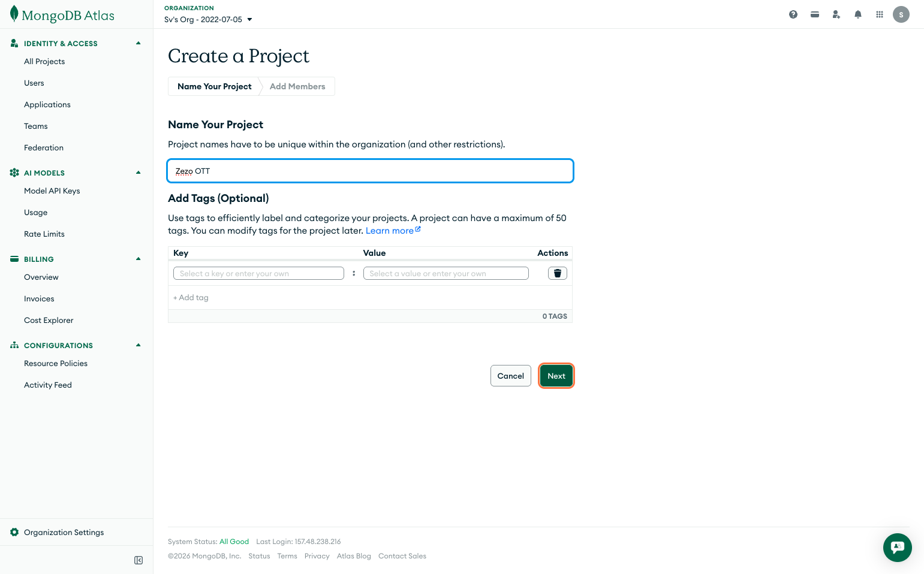Open the tag key combo box
This screenshot has height=574, width=924.
pyautogui.click(x=258, y=273)
